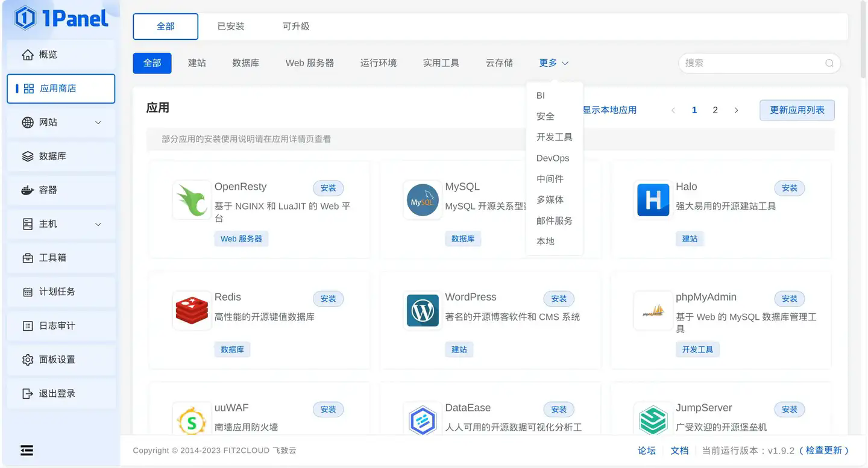The height and width of the screenshot is (468, 868).
Task: Click the 检查更新 link
Action: tap(824, 451)
